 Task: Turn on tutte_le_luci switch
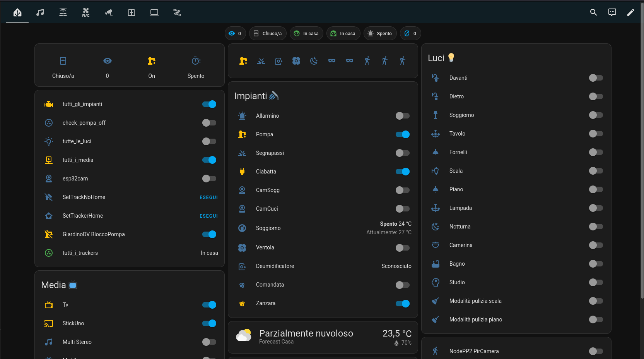coord(209,141)
